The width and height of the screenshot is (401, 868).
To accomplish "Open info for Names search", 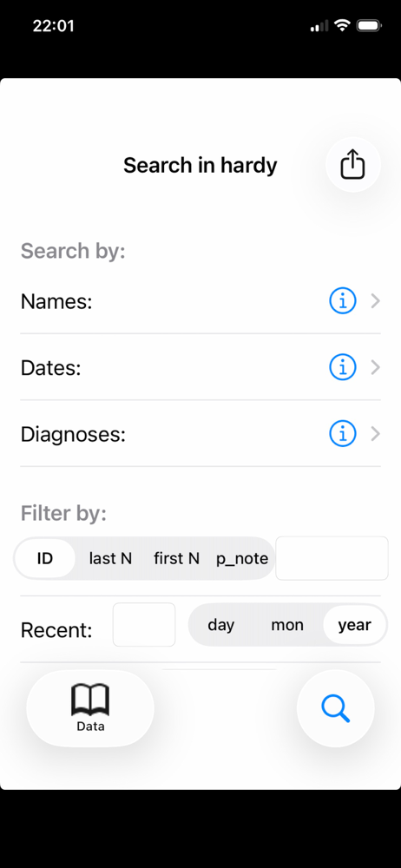I will (343, 301).
